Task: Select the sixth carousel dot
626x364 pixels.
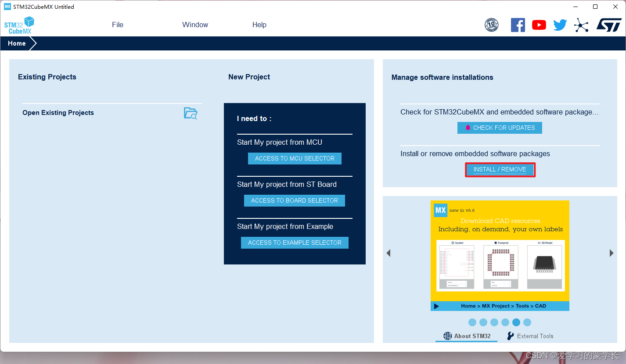Action: (527, 322)
